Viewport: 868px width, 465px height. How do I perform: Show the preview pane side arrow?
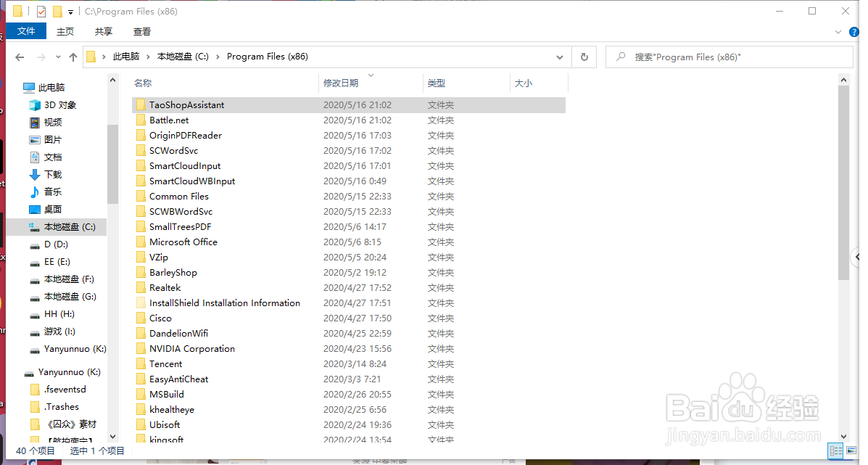pyautogui.click(x=856, y=257)
